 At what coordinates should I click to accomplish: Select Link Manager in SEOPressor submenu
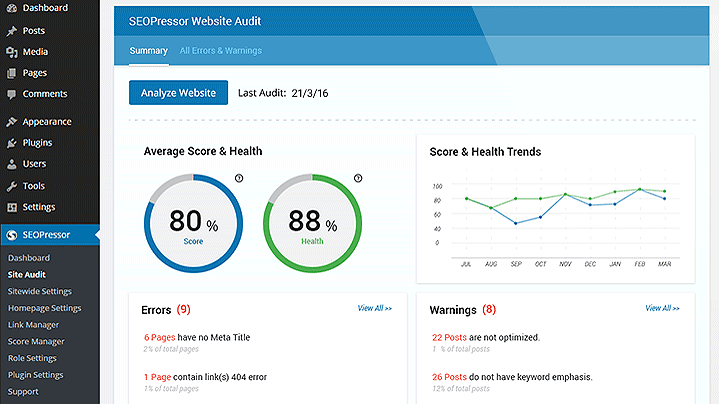(x=33, y=325)
